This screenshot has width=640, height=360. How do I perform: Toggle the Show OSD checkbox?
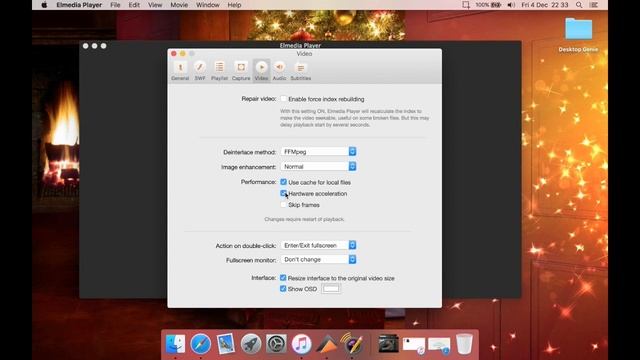[x=283, y=288]
